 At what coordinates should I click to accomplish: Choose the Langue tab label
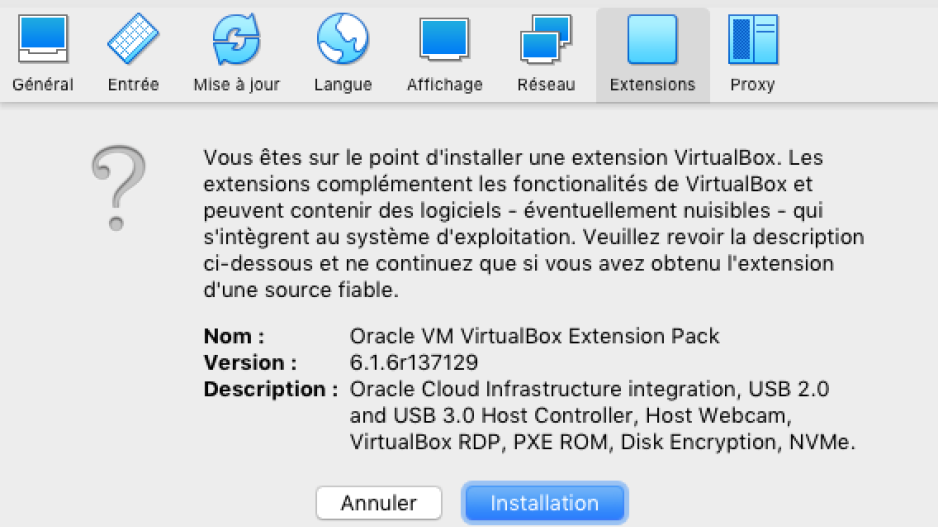(x=343, y=84)
